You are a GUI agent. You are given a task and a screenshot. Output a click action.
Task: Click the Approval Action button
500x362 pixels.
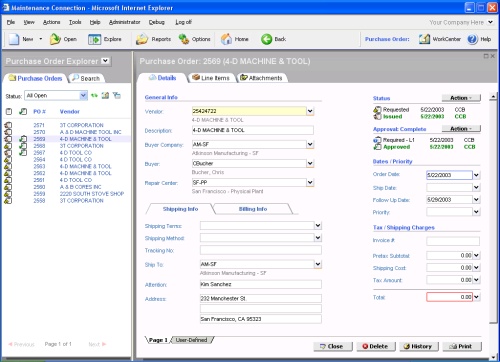pyautogui.click(x=461, y=129)
